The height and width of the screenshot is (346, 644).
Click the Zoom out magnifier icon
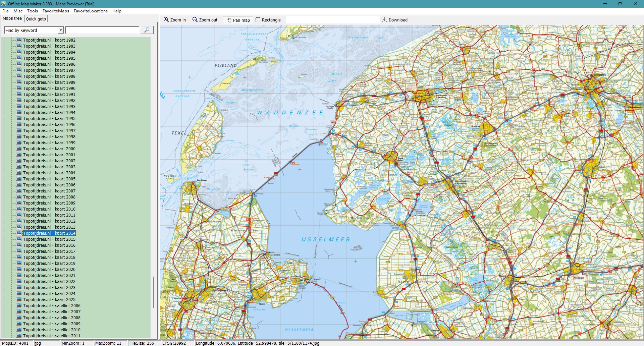(x=195, y=20)
